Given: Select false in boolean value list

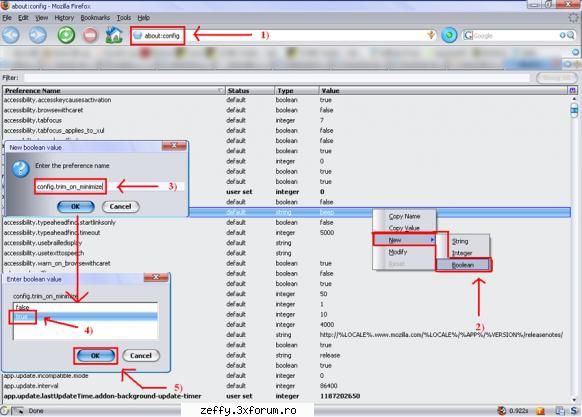Looking at the screenshot, I should click(x=85, y=307).
